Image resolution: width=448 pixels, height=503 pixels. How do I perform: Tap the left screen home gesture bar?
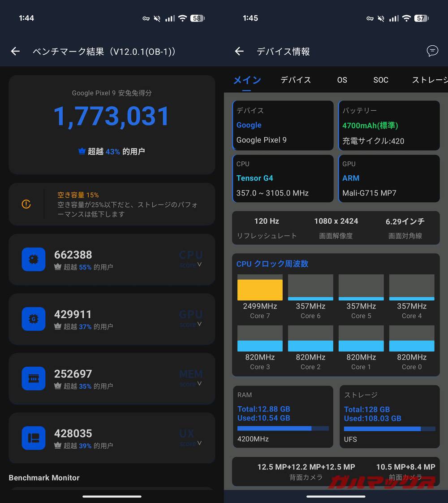(112, 497)
